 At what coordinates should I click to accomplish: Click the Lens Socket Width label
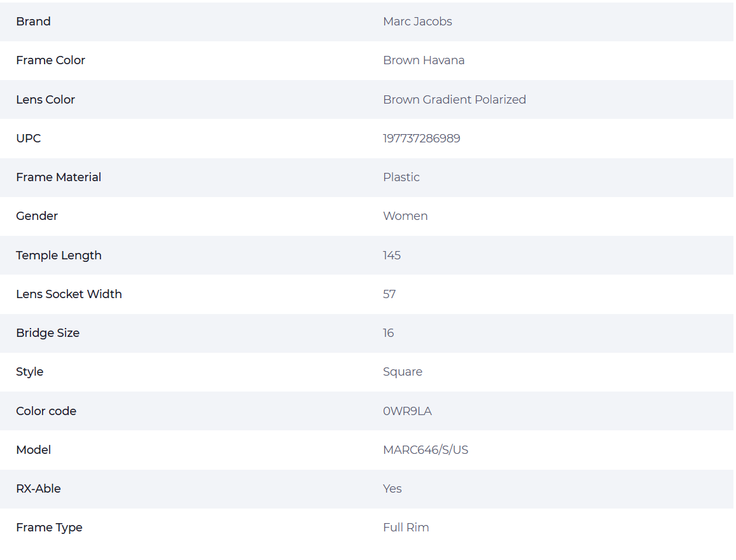click(69, 294)
